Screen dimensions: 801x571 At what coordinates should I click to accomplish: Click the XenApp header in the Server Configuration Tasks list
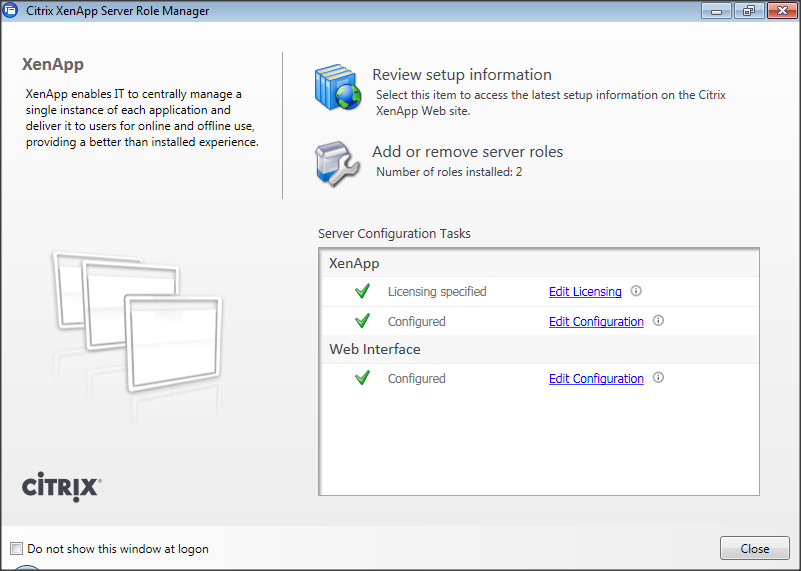(354, 264)
